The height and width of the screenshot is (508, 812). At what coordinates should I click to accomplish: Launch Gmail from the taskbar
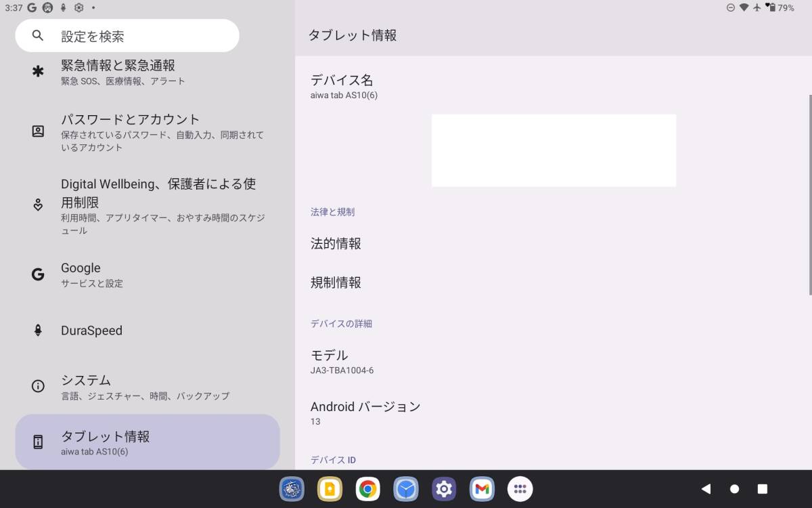click(x=482, y=488)
